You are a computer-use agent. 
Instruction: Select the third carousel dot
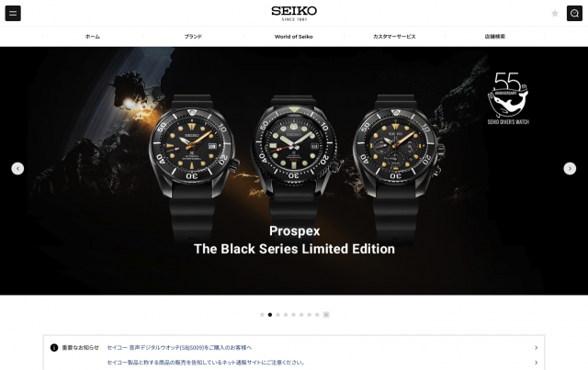(x=277, y=315)
